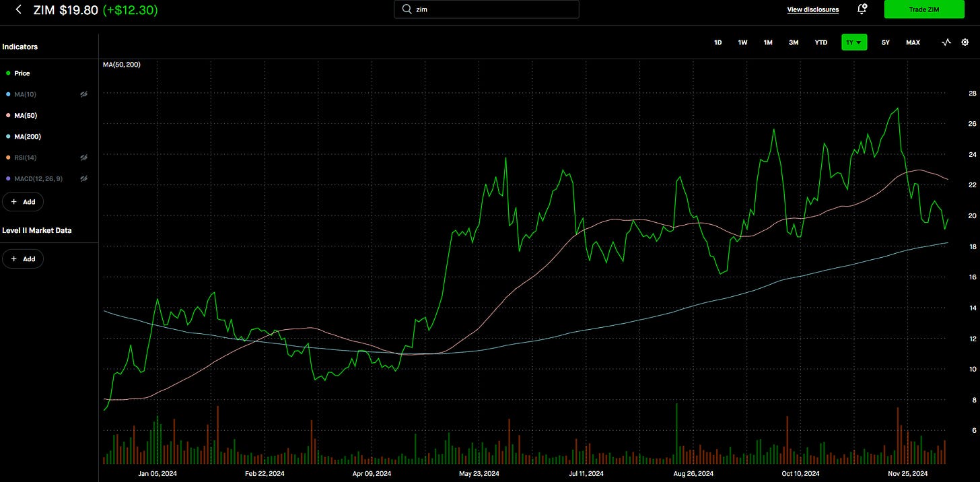The image size is (980, 482).
Task: Click the (+$12.30) price change
Action: click(130, 9)
